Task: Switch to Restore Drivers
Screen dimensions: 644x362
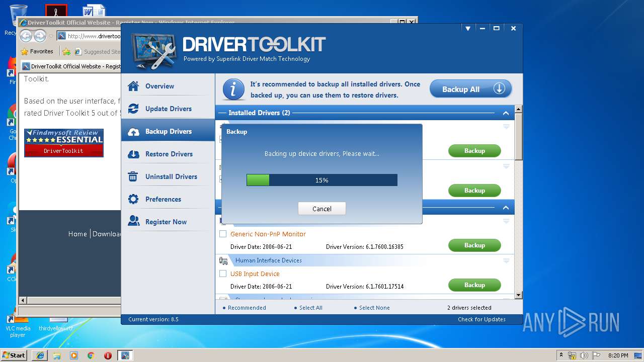Action: 168,154
